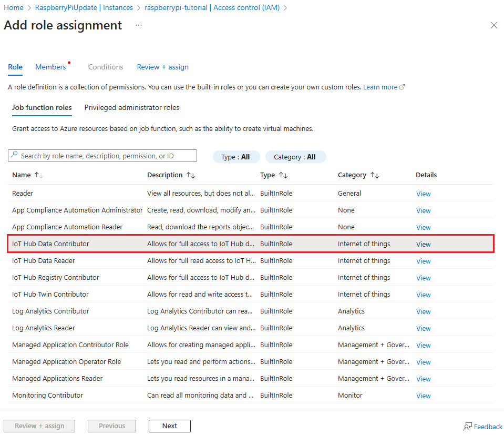View details for App Compliance Automation Reader
The image size is (504, 435).
click(x=423, y=227)
